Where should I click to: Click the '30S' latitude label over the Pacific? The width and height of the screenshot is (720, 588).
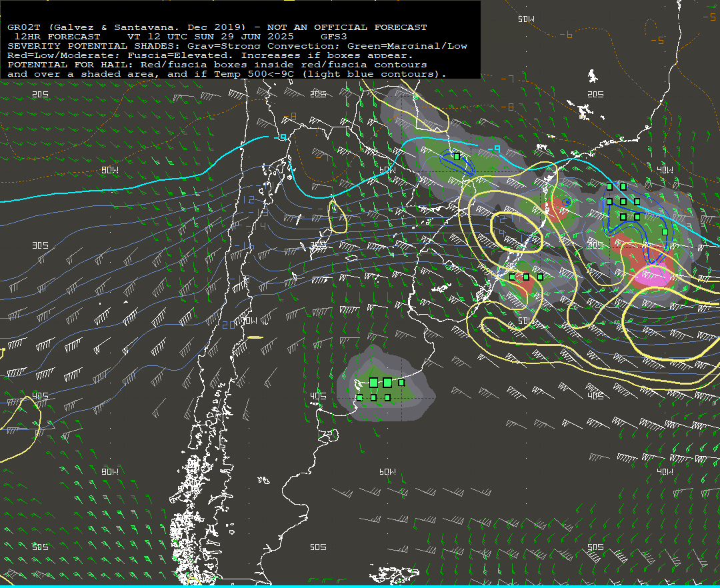(x=41, y=245)
